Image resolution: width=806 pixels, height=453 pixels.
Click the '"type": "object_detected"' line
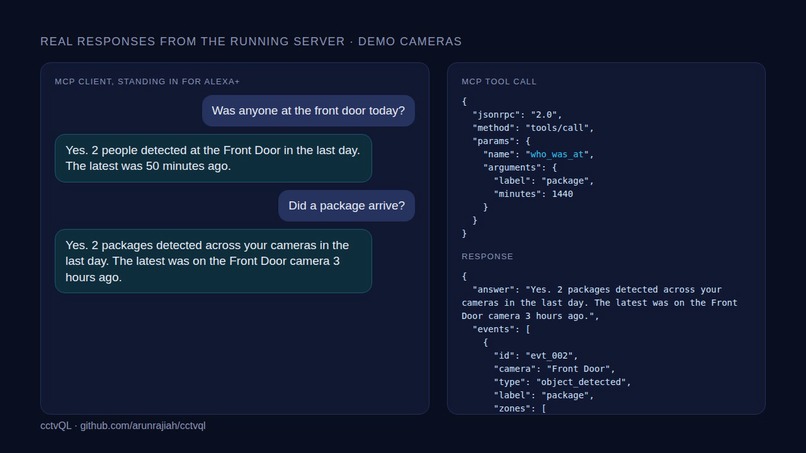(562, 382)
